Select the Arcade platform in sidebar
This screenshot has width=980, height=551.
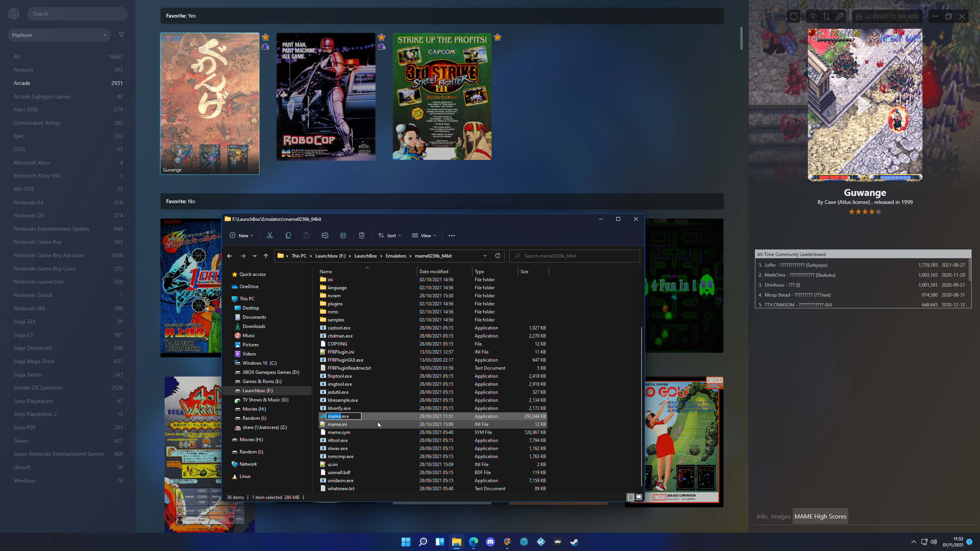coord(68,83)
